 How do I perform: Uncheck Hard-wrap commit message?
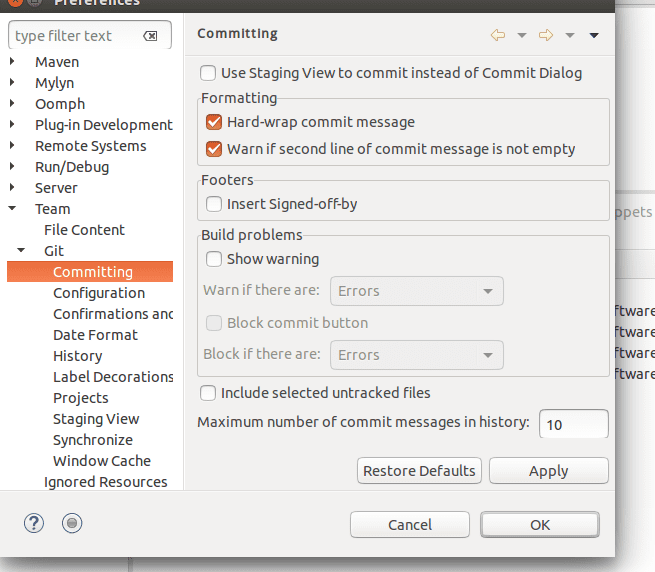pos(214,122)
